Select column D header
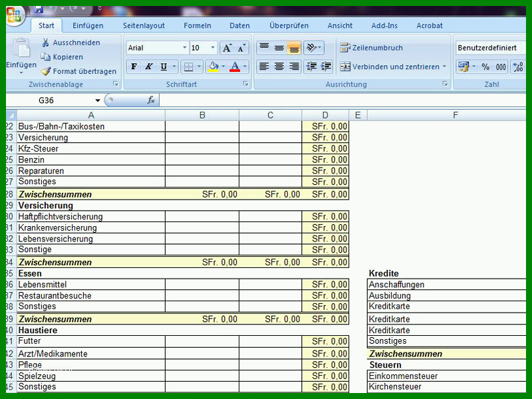The width and height of the screenshot is (532, 399). click(325, 115)
